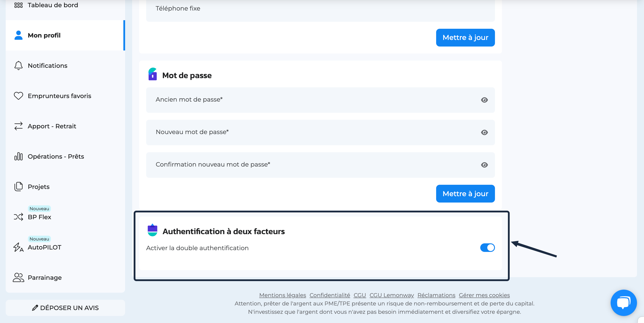Open the CGU link
Image resolution: width=644 pixels, height=323 pixels.
[x=360, y=295]
